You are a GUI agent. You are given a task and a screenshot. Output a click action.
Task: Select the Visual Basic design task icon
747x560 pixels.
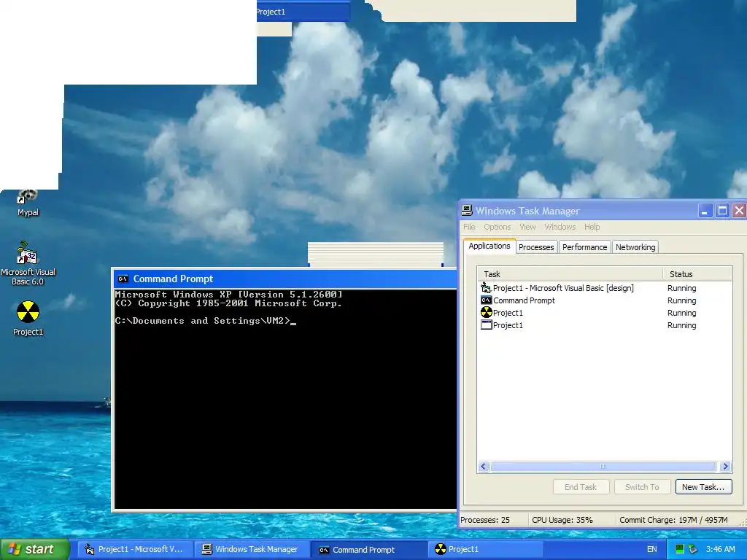click(485, 287)
